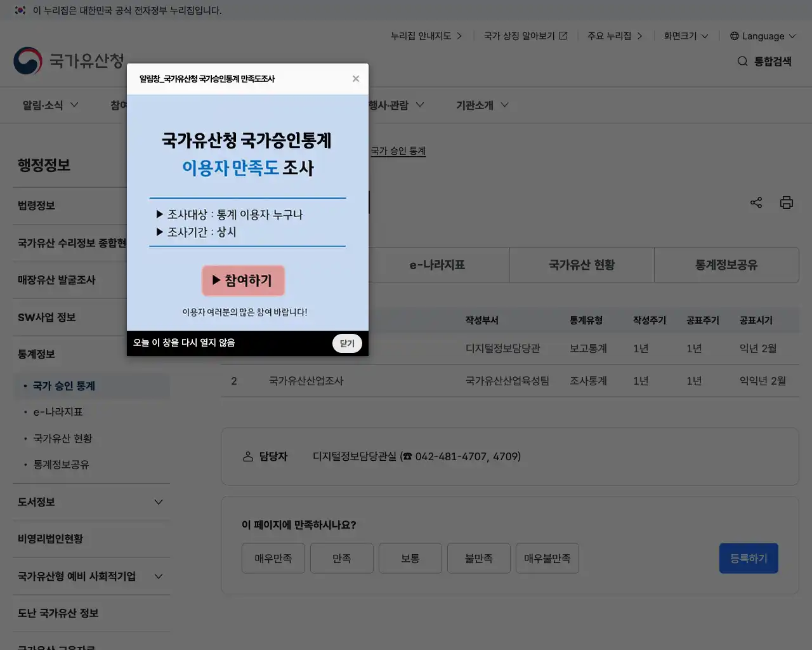
Task: Open 국가 상징 알아보기 external link
Action: coord(525,36)
